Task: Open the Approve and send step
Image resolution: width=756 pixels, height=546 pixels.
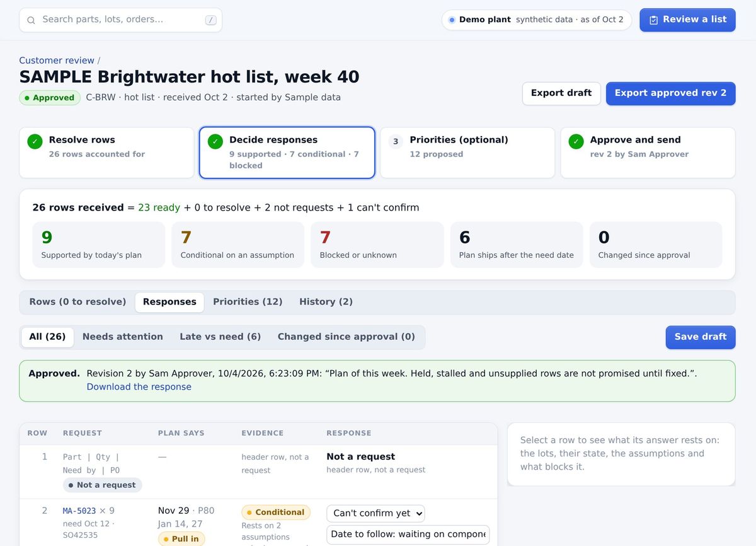Action: click(x=648, y=153)
